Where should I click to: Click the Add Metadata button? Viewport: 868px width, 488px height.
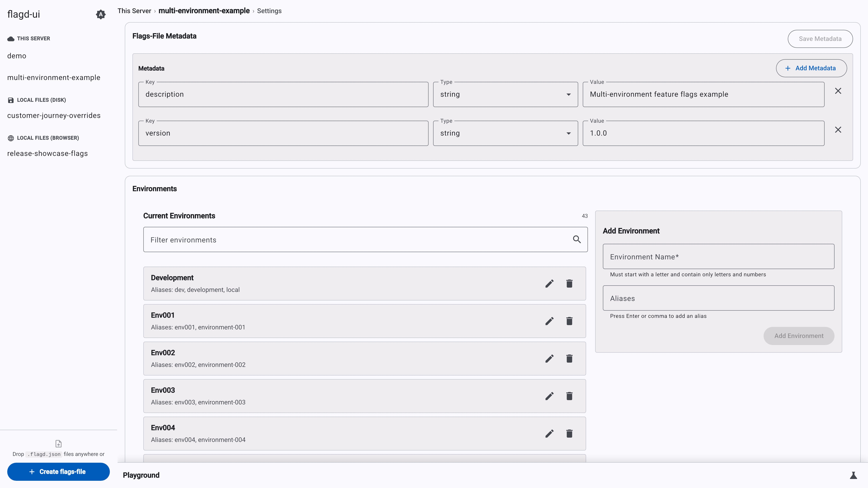[812, 68]
